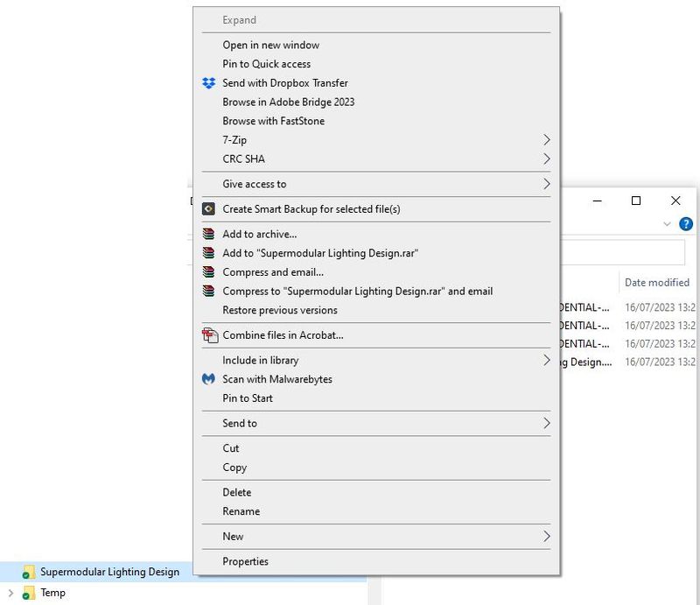Image resolution: width=700 pixels, height=605 pixels.
Task: Expand the CRC SHA submenu
Action: click(x=546, y=159)
